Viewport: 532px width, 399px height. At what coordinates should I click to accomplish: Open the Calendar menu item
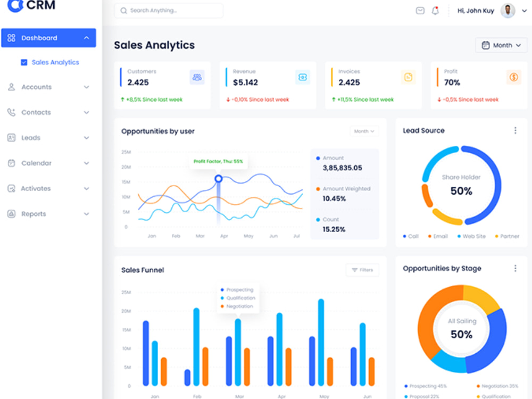click(48, 163)
